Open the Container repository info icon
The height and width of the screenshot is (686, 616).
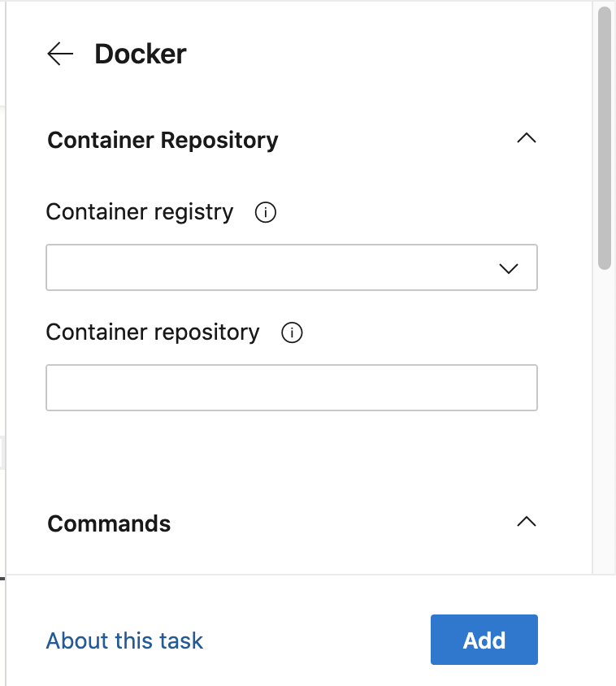click(x=291, y=333)
